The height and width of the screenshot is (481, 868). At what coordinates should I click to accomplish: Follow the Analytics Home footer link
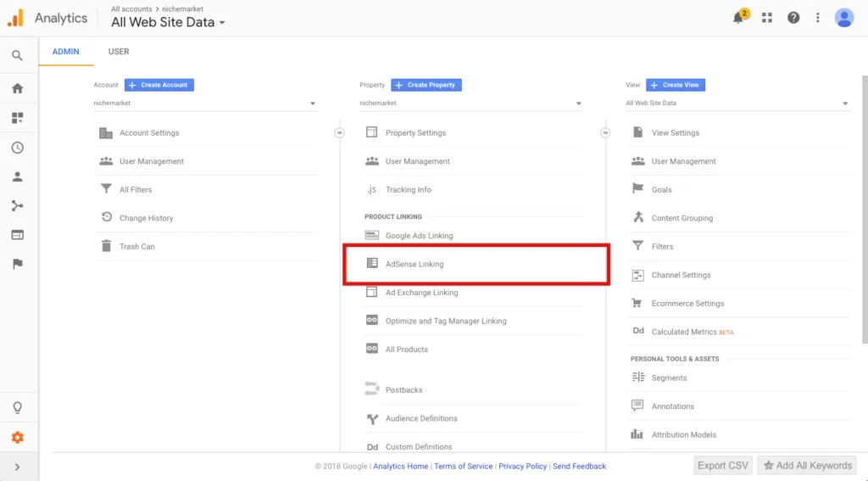(x=400, y=466)
